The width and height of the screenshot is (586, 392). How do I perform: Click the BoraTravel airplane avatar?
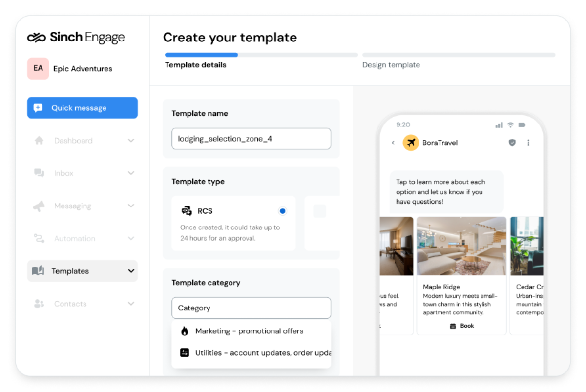pos(411,143)
